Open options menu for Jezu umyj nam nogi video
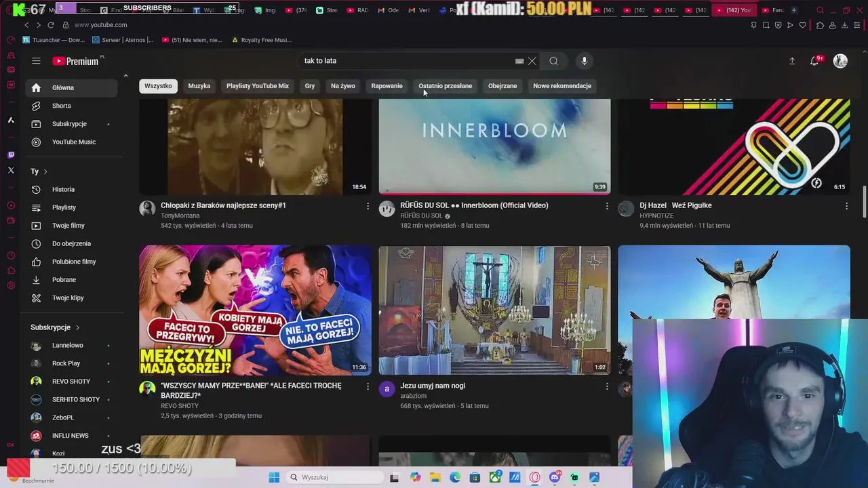The height and width of the screenshot is (488, 868). (x=607, y=386)
